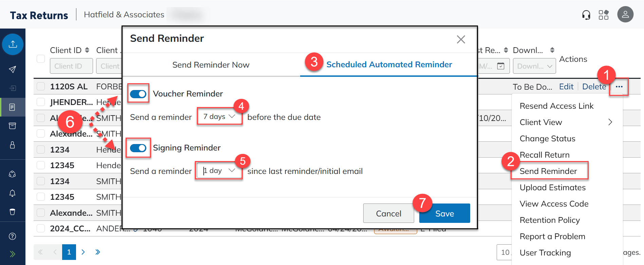
Task: Toggle the Voucher Reminder switch
Action: 138,94
